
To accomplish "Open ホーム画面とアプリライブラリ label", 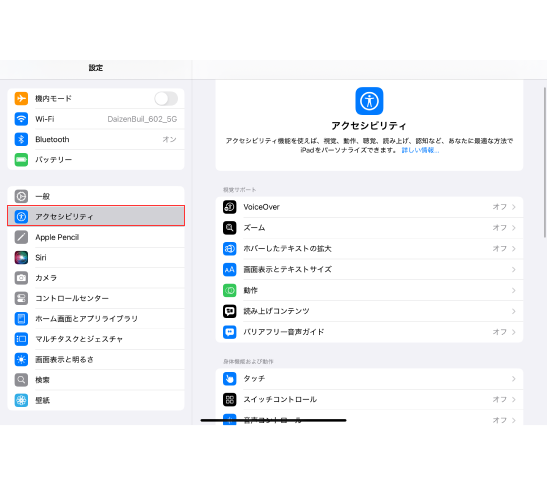I will coord(87,319).
